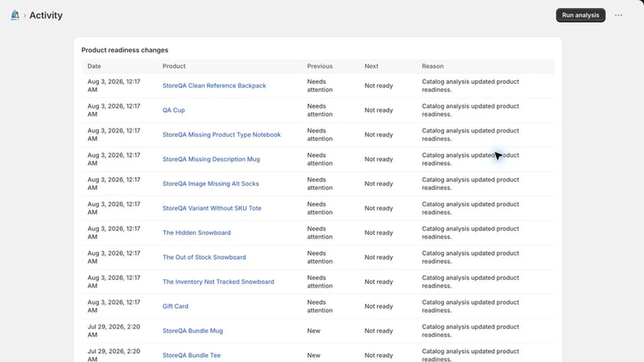Click the Date column header
Image resolution: width=644 pixels, height=362 pixels.
click(x=94, y=66)
